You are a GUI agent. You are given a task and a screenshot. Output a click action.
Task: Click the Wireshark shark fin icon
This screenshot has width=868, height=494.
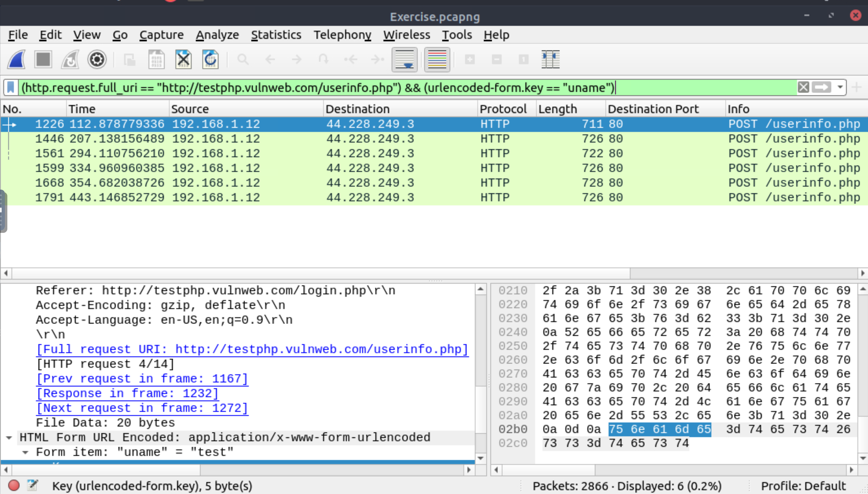click(17, 59)
